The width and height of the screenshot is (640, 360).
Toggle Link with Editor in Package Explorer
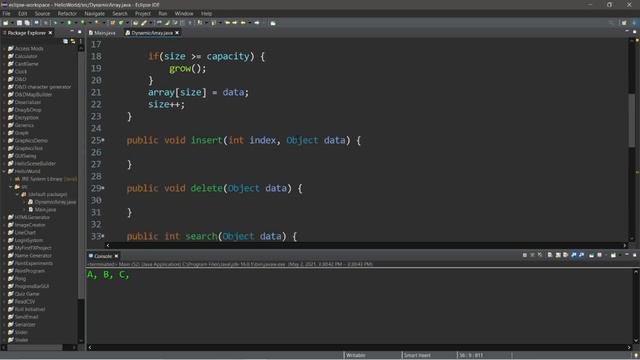[73, 41]
